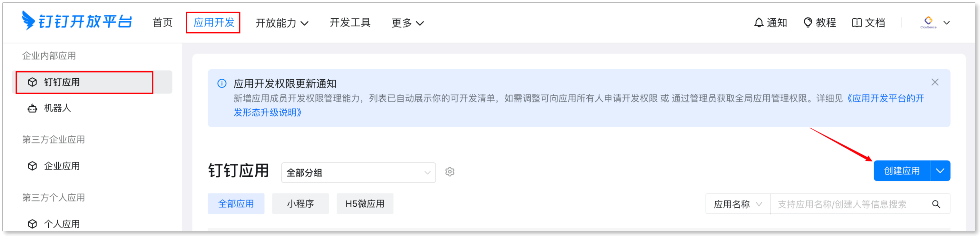Open the 通知 notifications bell
Viewport: 980px width, 236px height.
(x=759, y=23)
